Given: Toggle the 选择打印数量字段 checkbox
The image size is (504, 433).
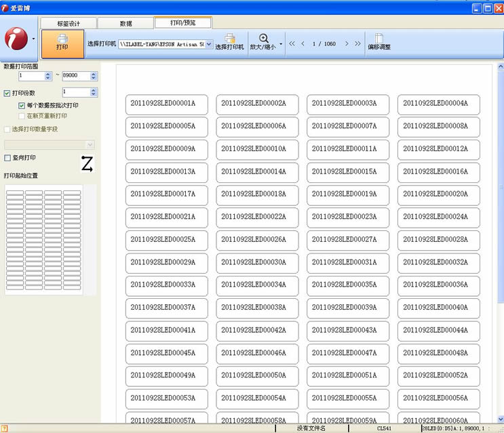Looking at the screenshot, I should [x=7, y=129].
